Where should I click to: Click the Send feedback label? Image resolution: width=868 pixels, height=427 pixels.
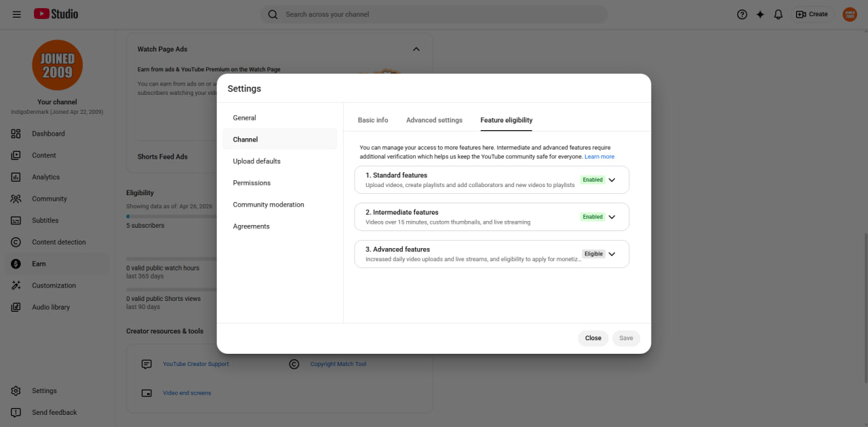click(54, 412)
